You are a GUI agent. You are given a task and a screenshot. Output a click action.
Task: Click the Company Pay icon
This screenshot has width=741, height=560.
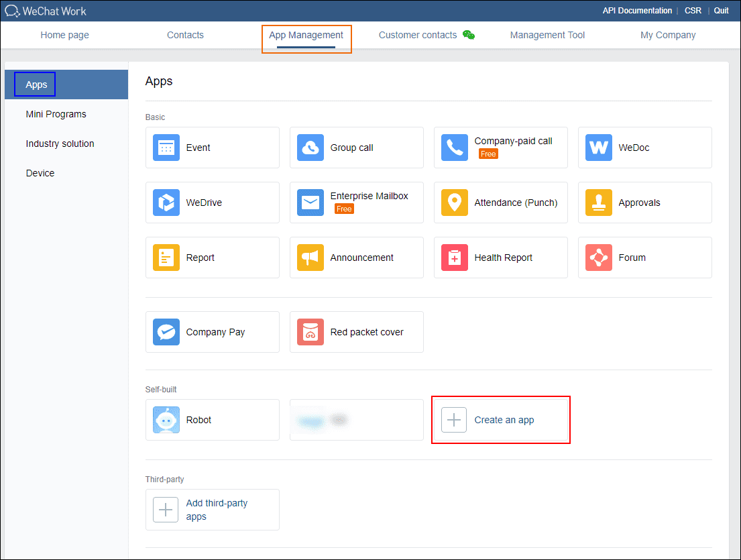pos(166,332)
